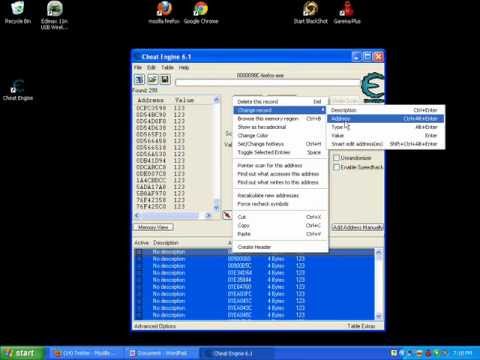The width and height of the screenshot is (480, 360).
Task: Click the Description column header in address table
Action: (x=166, y=243)
